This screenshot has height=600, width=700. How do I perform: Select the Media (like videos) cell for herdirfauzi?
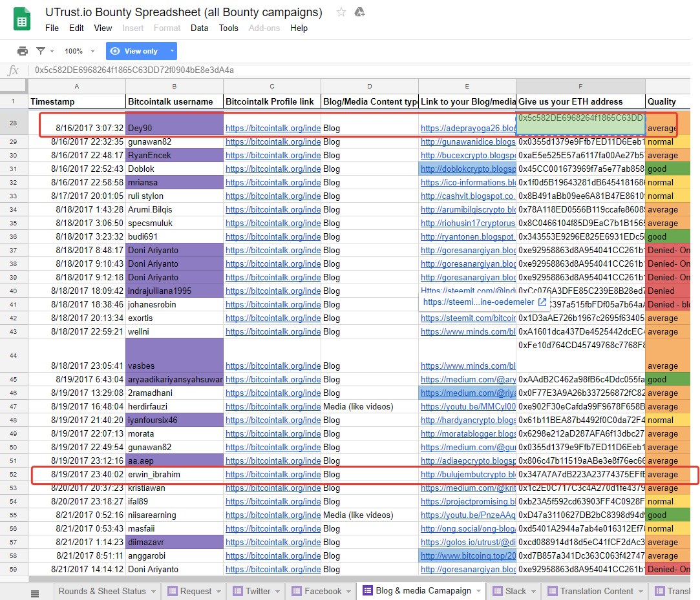tap(370, 407)
